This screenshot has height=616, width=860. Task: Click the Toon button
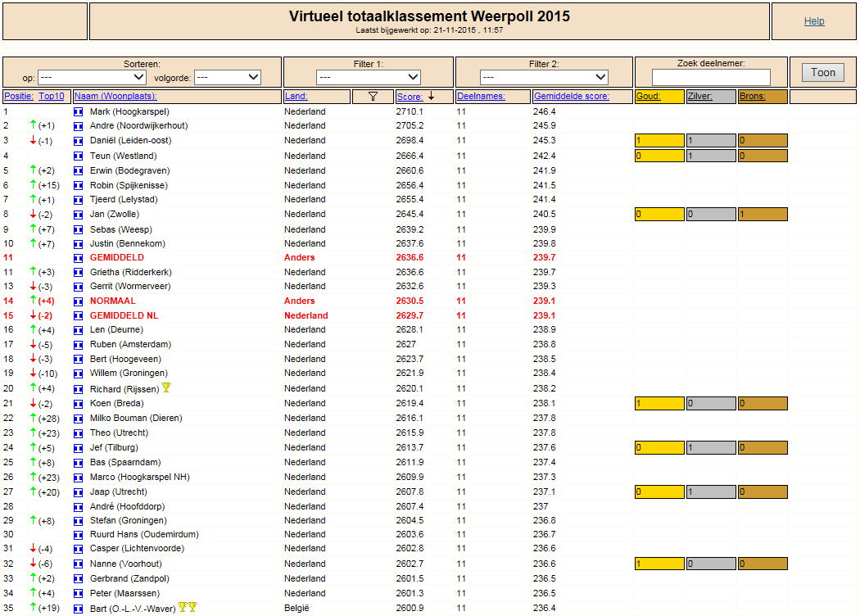(x=822, y=73)
